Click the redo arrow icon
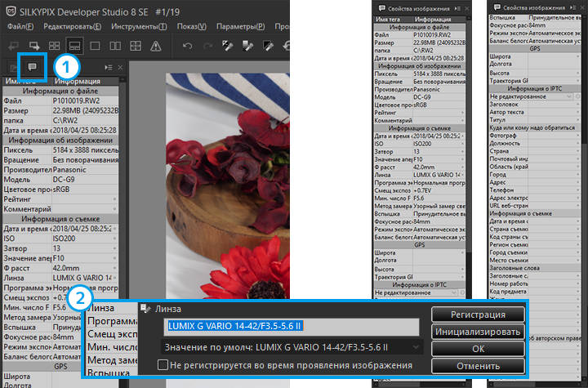This screenshot has height=388, width=588. click(207, 47)
